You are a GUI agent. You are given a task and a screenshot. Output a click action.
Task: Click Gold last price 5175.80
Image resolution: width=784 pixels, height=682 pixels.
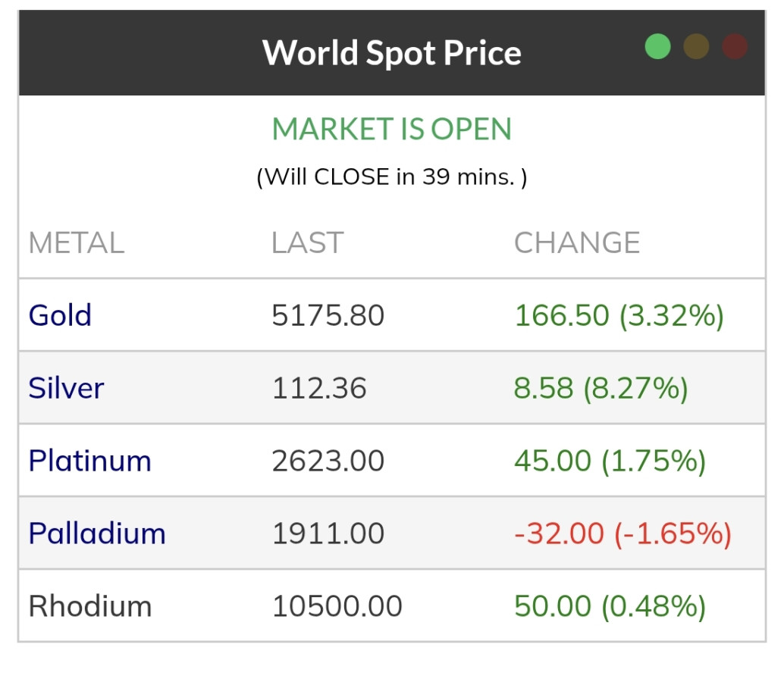(328, 315)
